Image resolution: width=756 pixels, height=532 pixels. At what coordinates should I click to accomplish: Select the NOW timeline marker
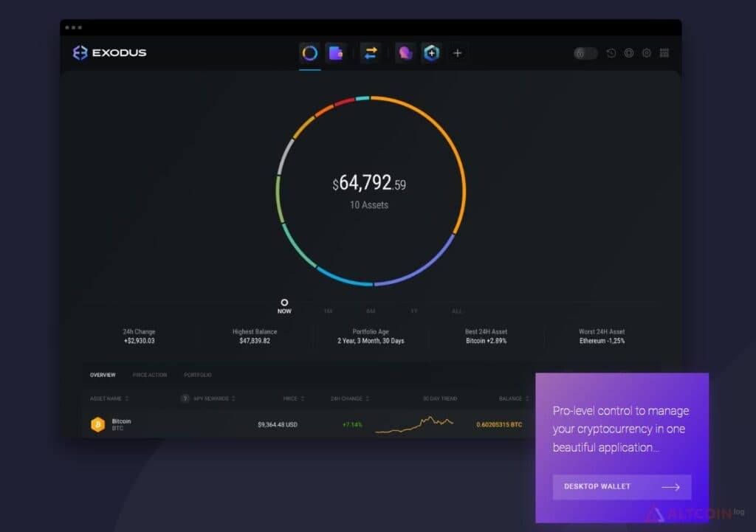(x=284, y=306)
